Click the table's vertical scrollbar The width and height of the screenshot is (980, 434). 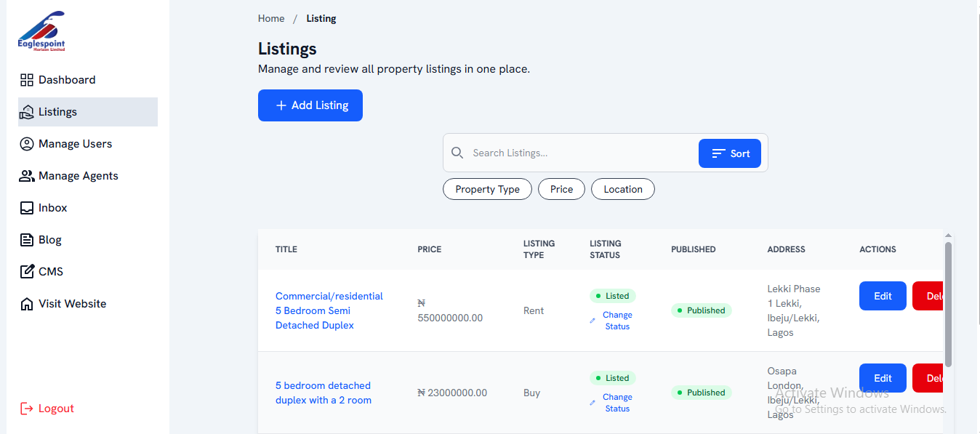pyautogui.click(x=948, y=304)
